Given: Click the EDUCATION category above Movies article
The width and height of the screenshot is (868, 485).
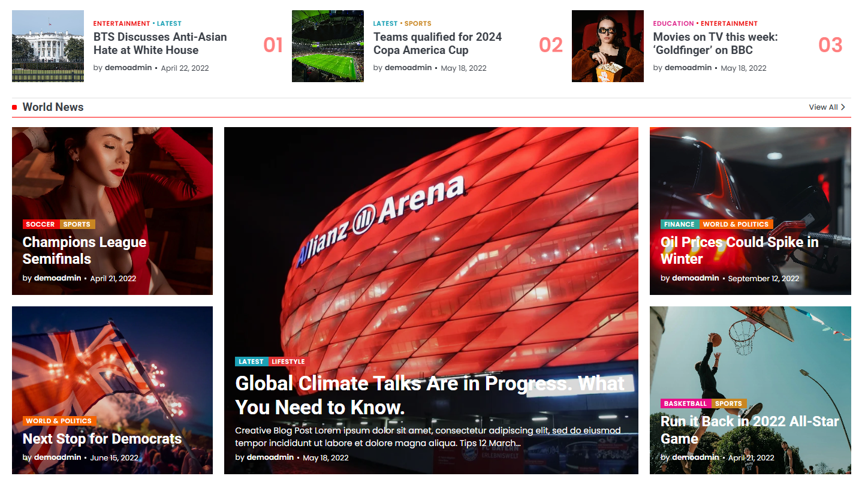Looking at the screenshot, I should [x=673, y=23].
